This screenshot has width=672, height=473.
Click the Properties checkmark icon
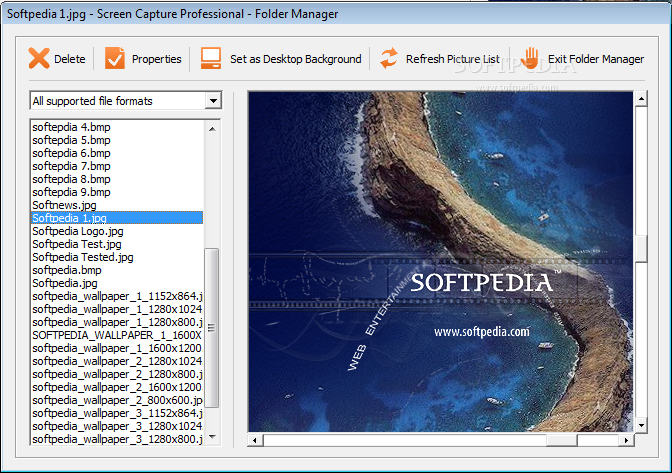coord(115,58)
